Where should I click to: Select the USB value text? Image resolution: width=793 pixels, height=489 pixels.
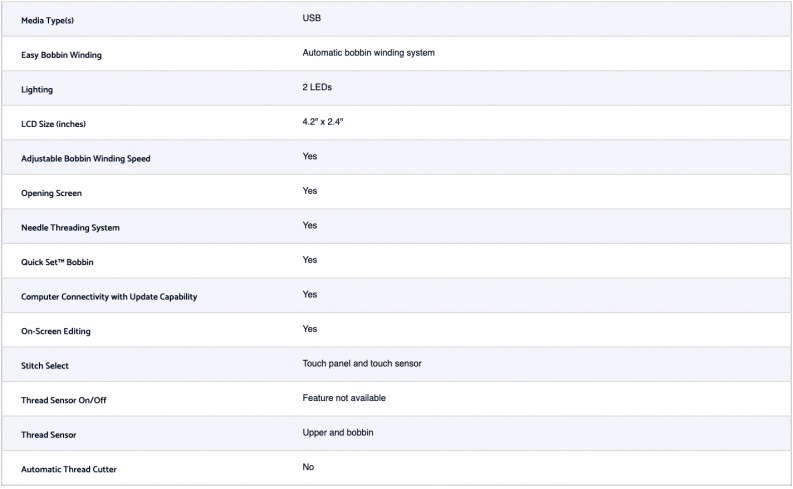point(312,18)
